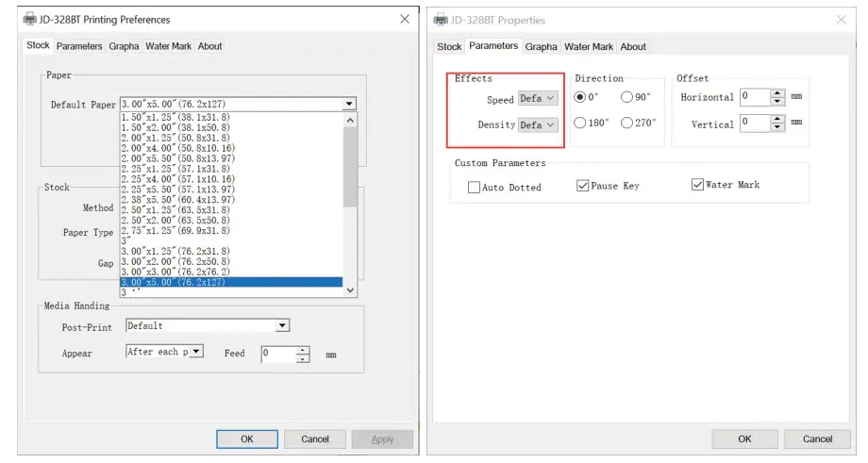Viewport: 868px width, 463px height.
Task: Open Water Mark tab in Printing Preferences
Action: pos(168,46)
